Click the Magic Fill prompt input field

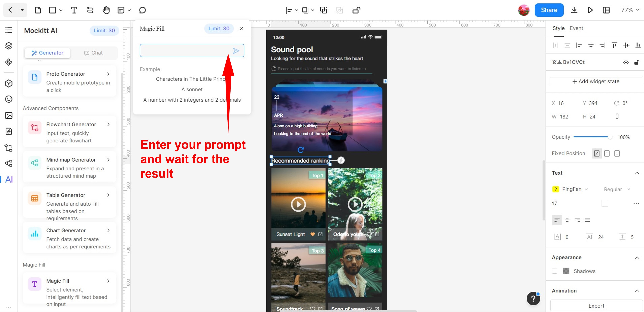[185, 51]
